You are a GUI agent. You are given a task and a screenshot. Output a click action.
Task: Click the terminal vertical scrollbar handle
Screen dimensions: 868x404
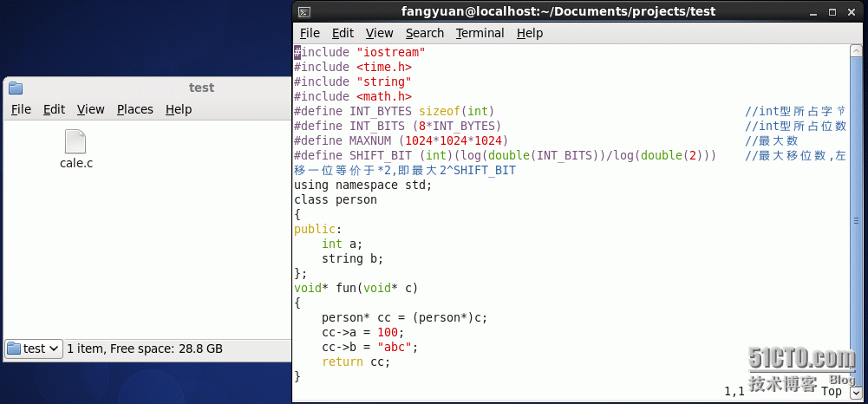coord(856,221)
